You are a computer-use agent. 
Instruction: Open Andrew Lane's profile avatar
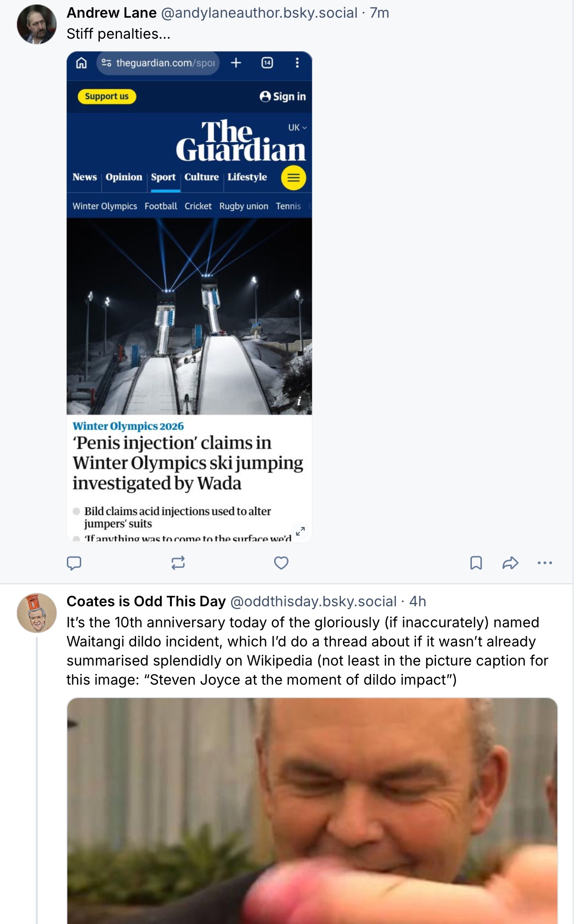pyautogui.click(x=37, y=24)
